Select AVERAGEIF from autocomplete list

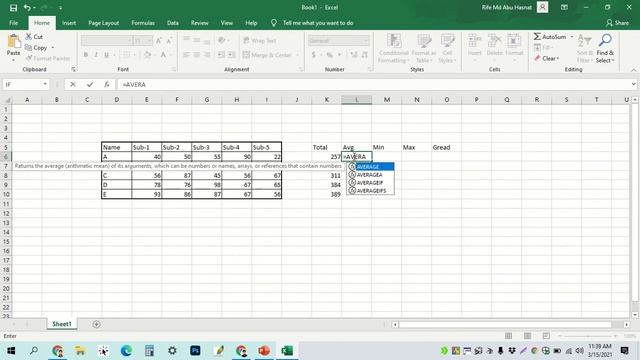[371, 182]
